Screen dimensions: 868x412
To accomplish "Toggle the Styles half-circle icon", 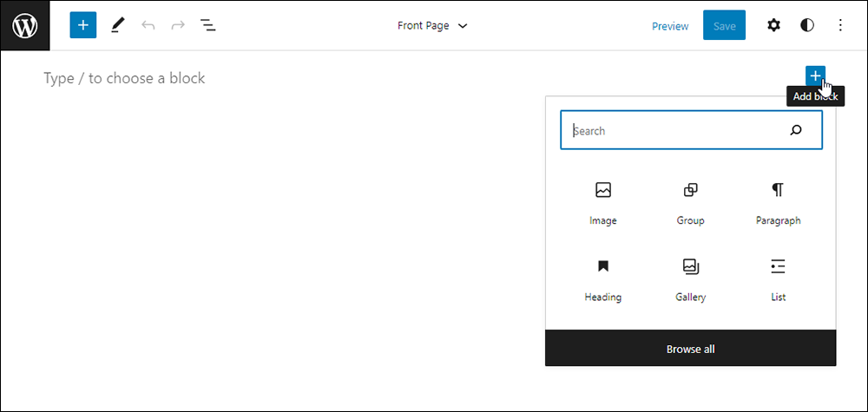I will tap(807, 25).
